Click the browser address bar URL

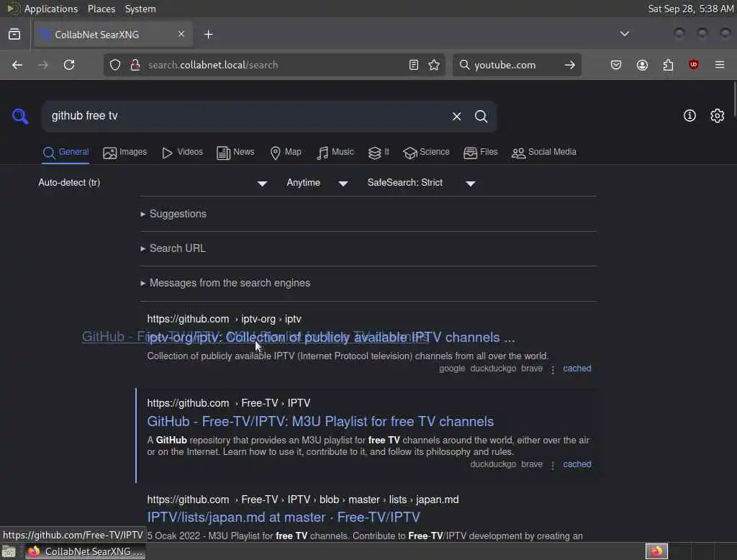273,65
